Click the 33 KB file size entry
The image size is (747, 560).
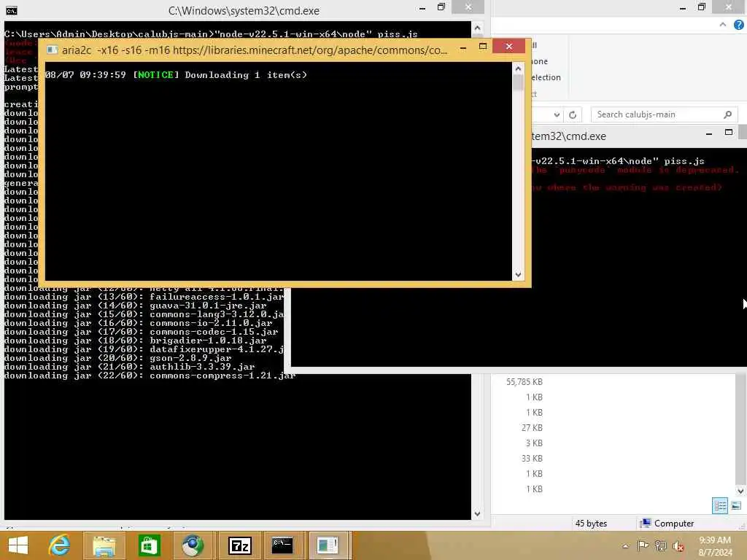click(532, 458)
